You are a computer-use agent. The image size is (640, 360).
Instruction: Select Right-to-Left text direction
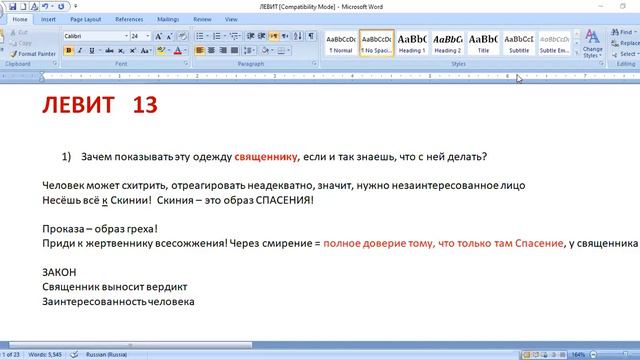(285, 36)
